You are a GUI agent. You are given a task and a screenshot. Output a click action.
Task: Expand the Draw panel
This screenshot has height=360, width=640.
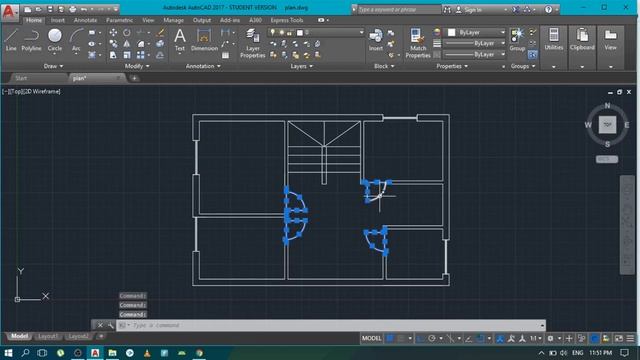click(53, 66)
